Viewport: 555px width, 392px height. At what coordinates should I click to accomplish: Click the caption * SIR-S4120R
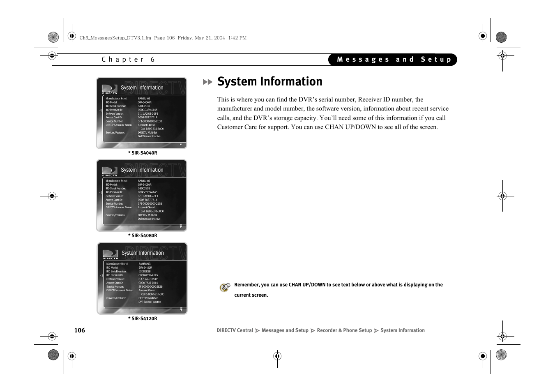(x=143, y=318)
